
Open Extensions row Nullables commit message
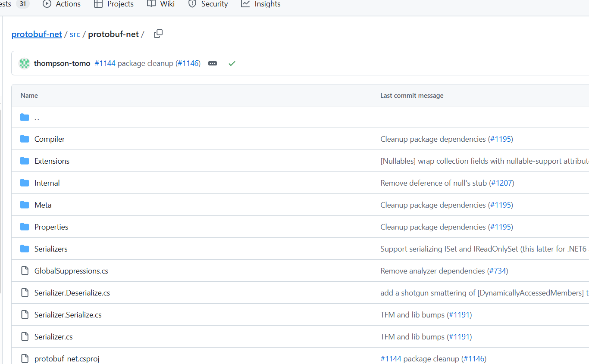pyautogui.click(x=485, y=161)
